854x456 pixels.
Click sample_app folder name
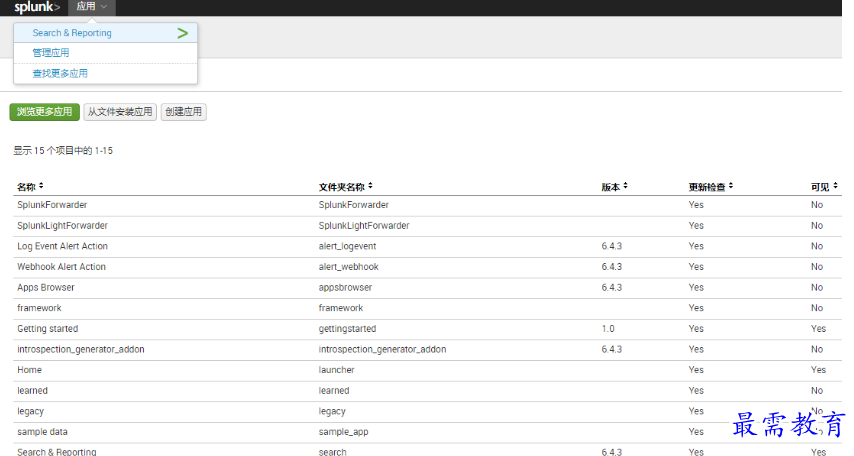344,432
